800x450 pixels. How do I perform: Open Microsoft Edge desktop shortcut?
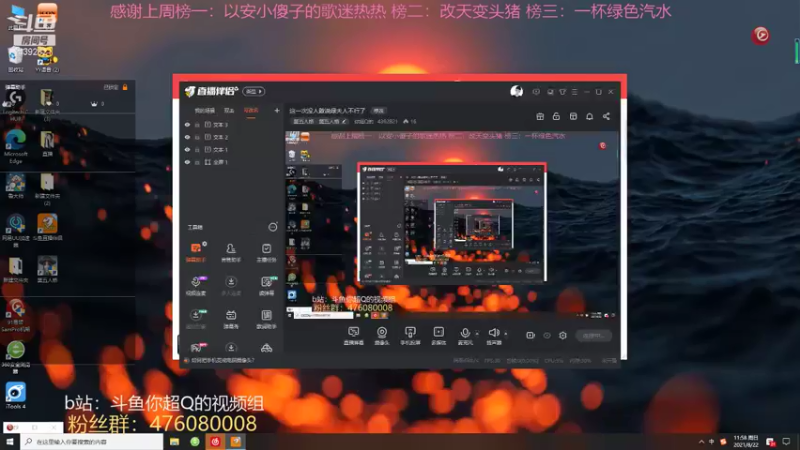(x=16, y=146)
